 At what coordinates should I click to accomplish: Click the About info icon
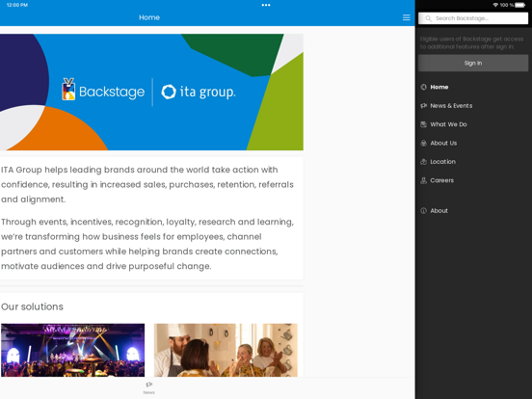pos(423,211)
